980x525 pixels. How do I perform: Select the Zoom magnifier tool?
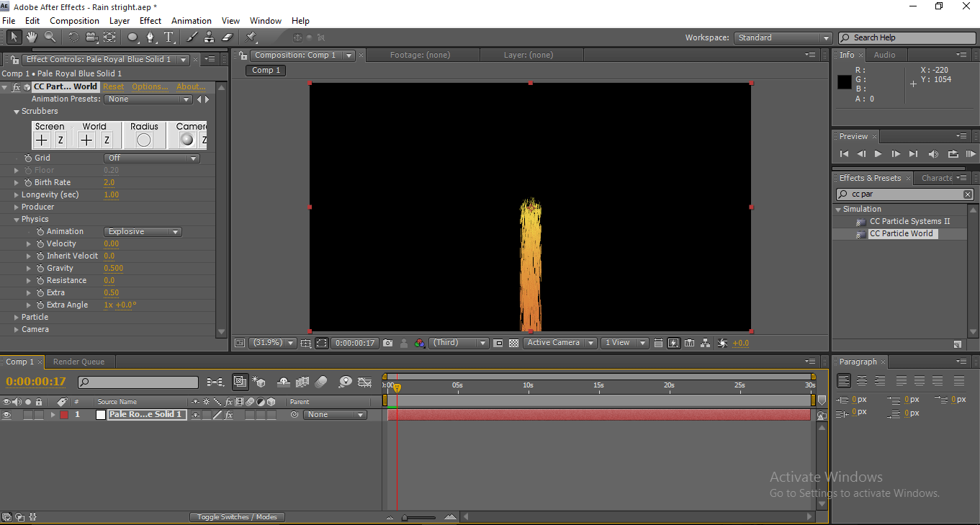tap(50, 37)
